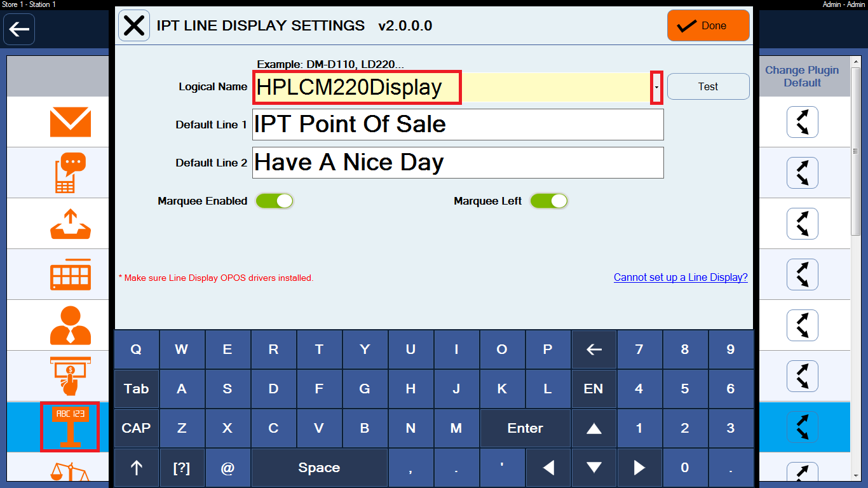Tap the shift up-arrow key
868x488 pixels.
[137, 468]
